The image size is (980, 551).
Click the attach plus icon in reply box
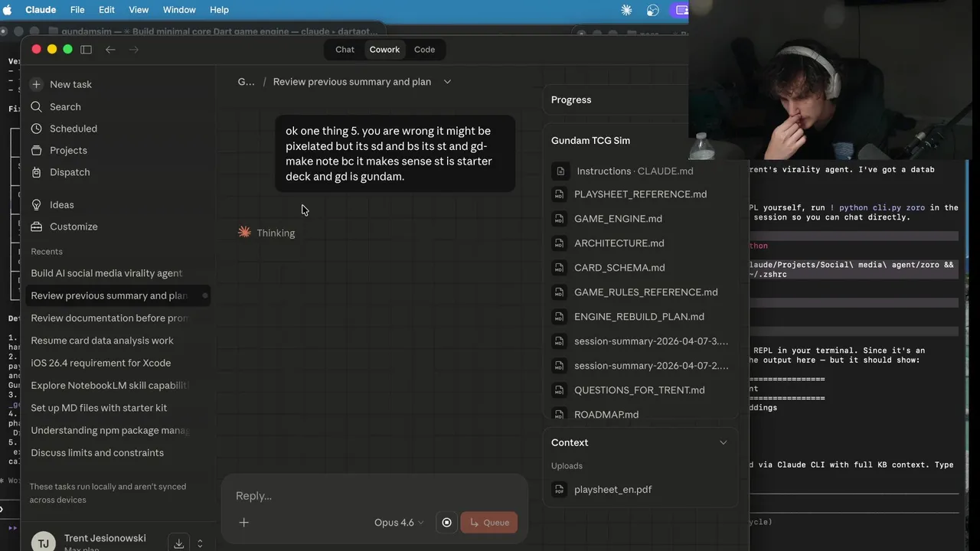pyautogui.click(x=243, y=523)
